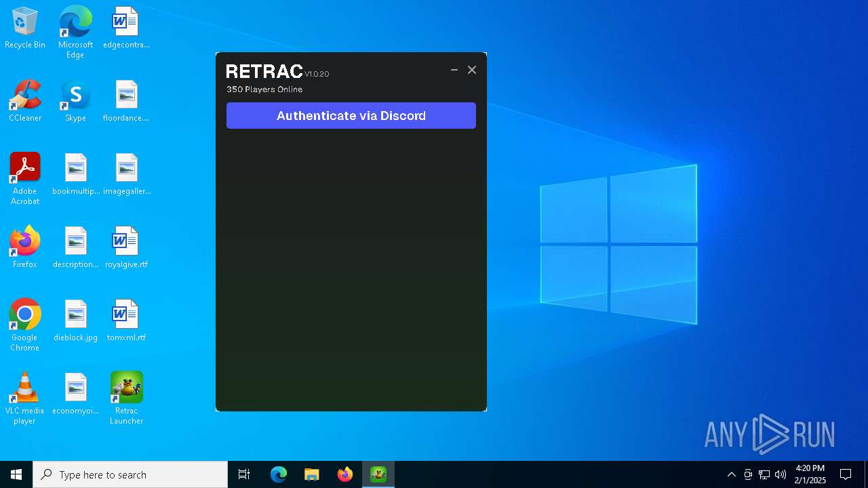Select the tomxml.rtf document
This screenshot has width=868, height=488.
[126, 321]
